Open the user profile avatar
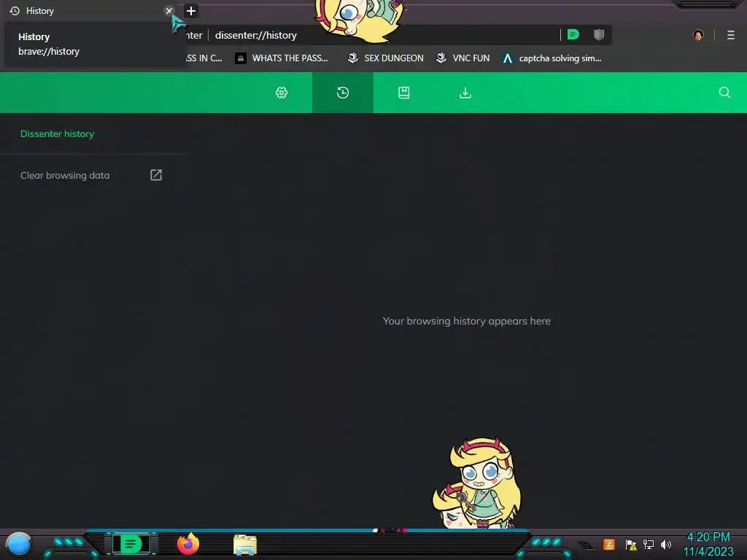 698,35
